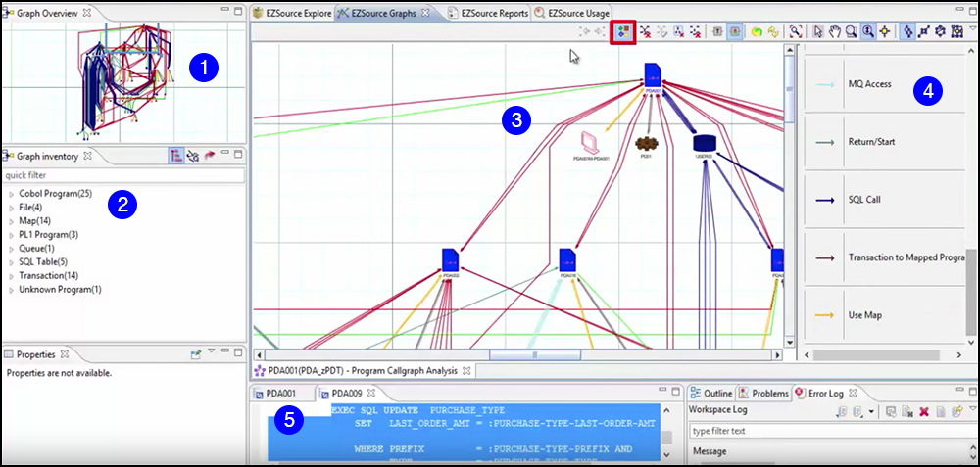
Task: Expand the Transaction(14) node
Action: pos(11,276)
